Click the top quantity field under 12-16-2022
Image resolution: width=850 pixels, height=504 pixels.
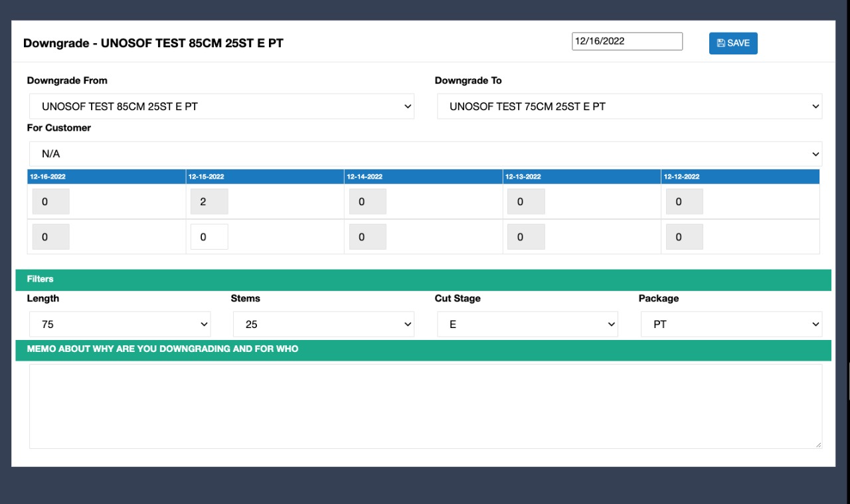(50, 201)
